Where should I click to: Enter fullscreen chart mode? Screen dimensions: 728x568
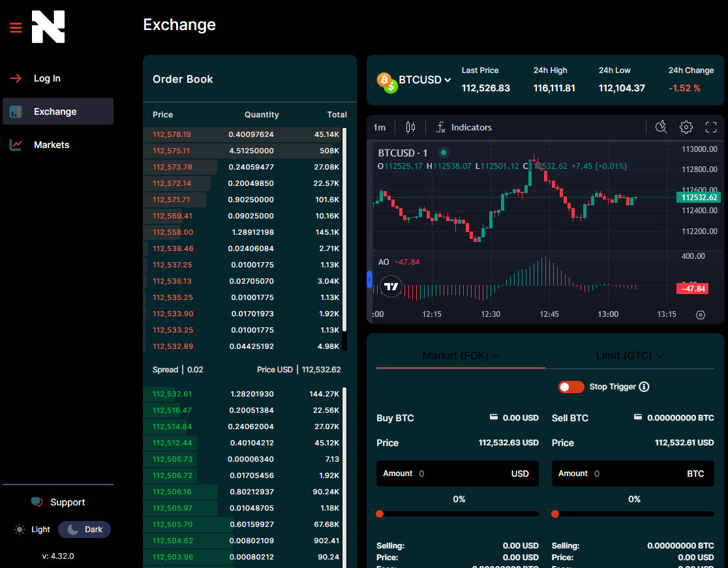(710, 127)
